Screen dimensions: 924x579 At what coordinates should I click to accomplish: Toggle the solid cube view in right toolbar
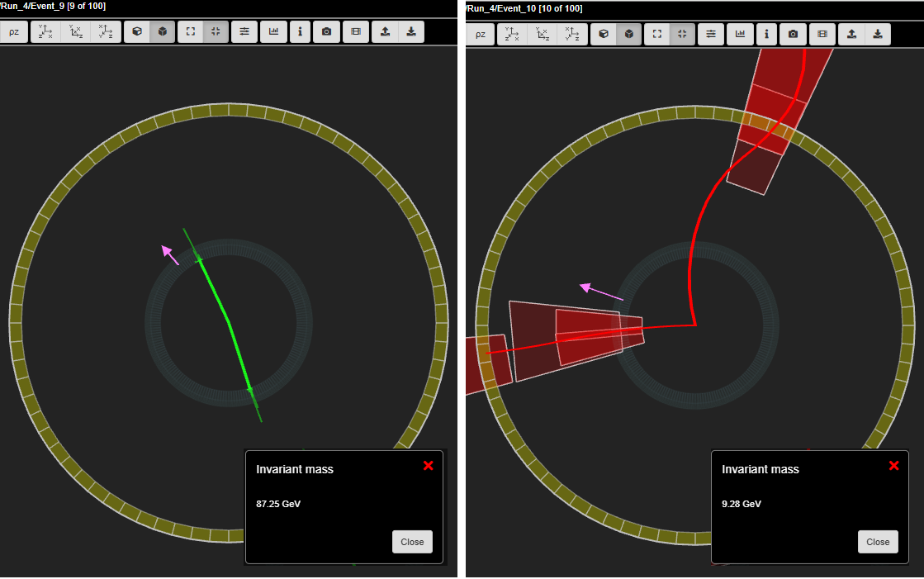click(629, 34)
